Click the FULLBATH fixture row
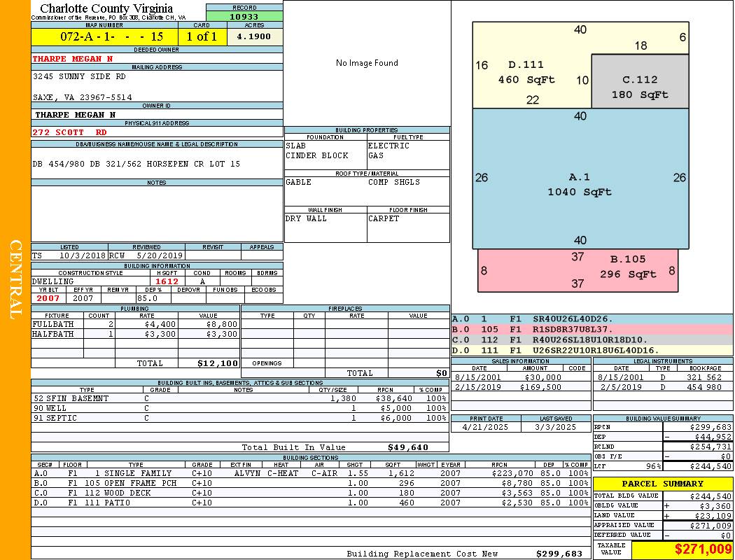Viewport: 735px width, 560px height. pos(136,324)
